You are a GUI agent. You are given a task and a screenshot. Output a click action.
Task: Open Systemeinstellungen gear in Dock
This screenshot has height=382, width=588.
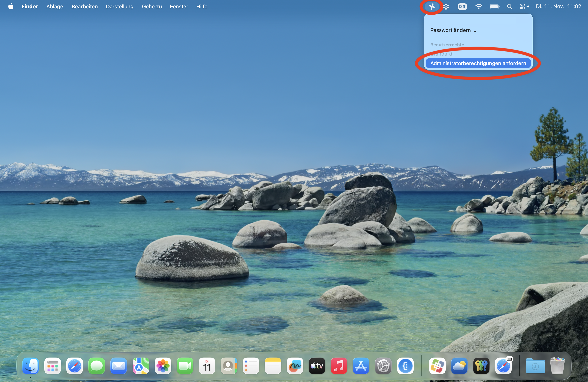tap(383, 366)
